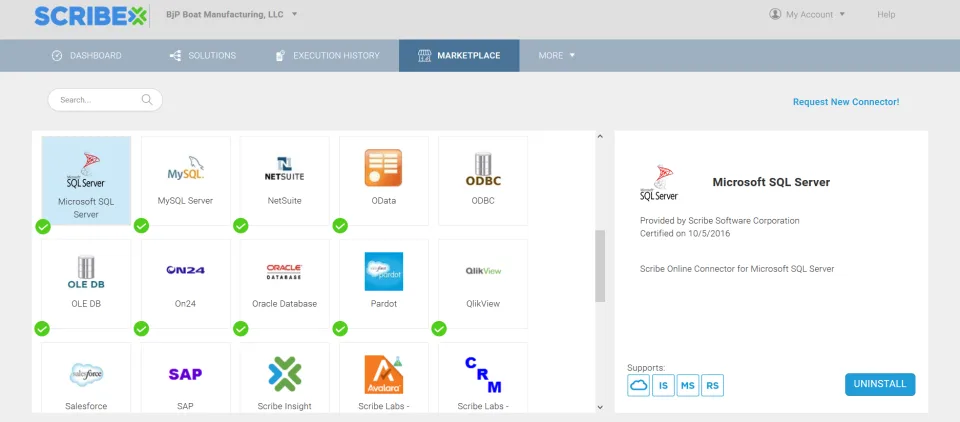
Task: Click the green checkmark under QlikView
Action: point(439,329)
